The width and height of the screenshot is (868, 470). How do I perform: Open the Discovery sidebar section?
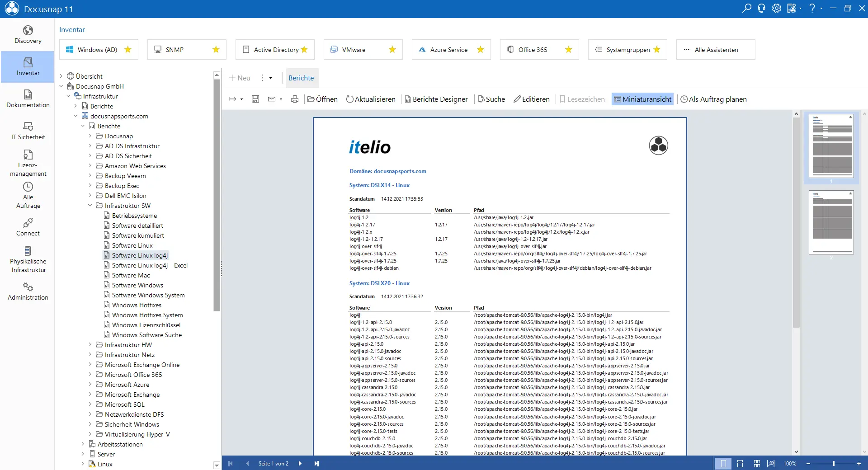pos(28,35)
